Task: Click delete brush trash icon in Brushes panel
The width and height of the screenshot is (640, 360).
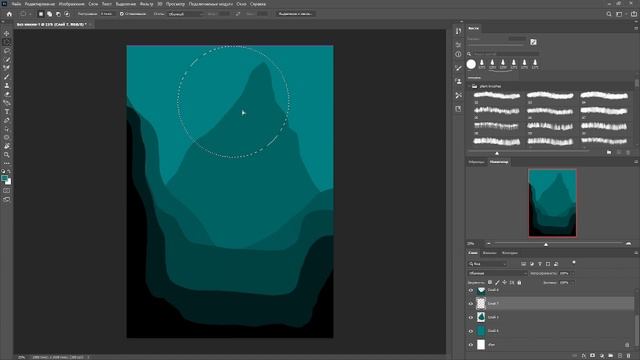Action: [628, 152]
